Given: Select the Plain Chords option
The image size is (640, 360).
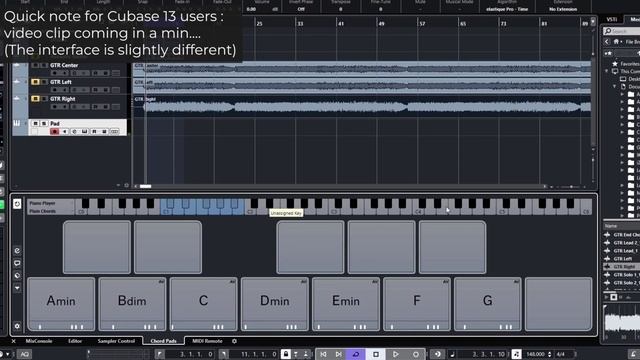Looking at the screenshot, I should pos(50,211).
